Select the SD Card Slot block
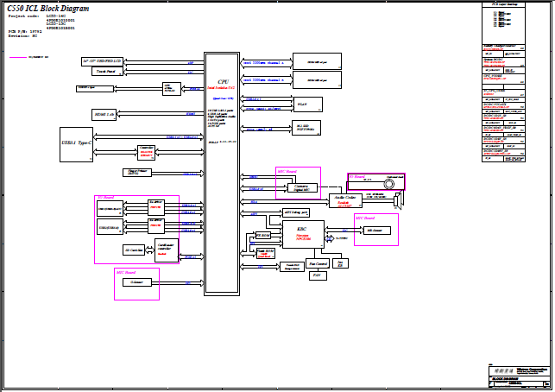Viewport: 555px width, 392px height. click(134, 250)
